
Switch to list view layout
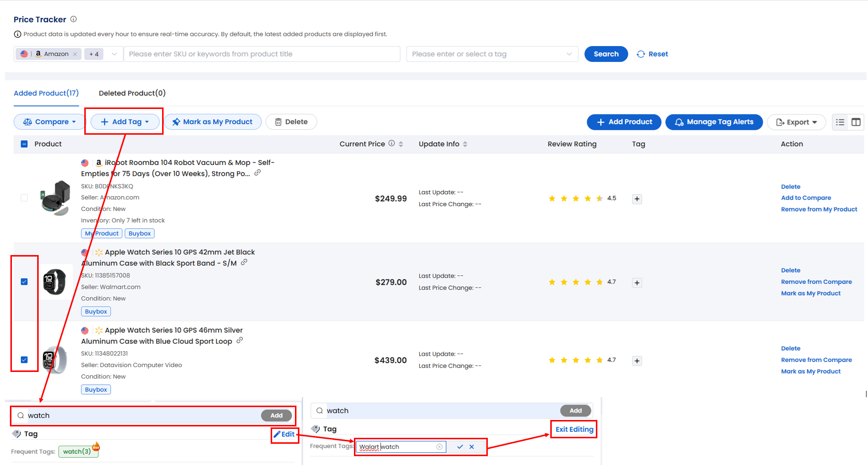(840, 122)
